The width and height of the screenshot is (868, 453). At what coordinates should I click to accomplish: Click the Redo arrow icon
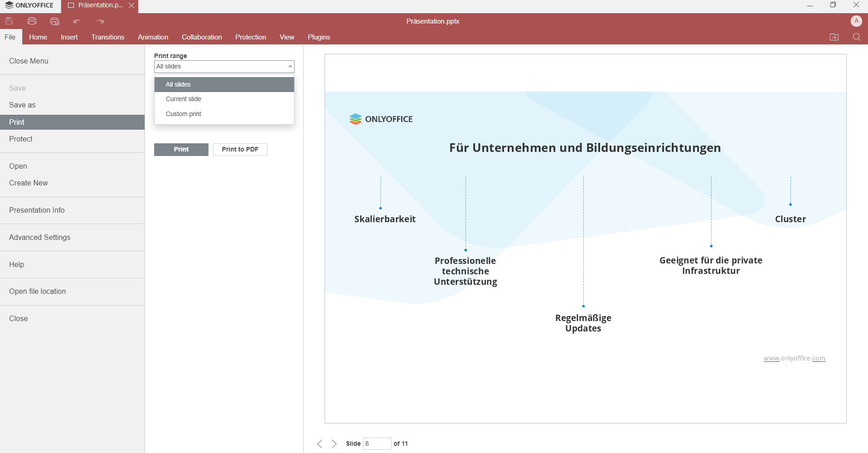coord(100,21)
